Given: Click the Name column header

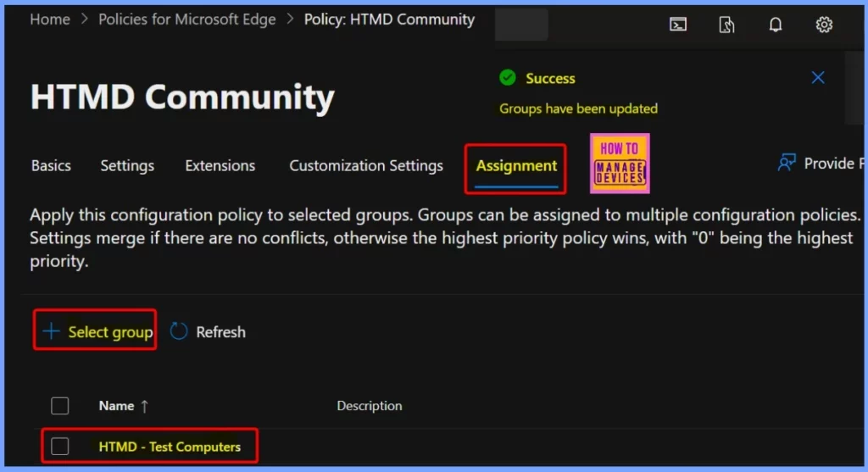Looking at the screenshot, I should [x=116, y=406].
